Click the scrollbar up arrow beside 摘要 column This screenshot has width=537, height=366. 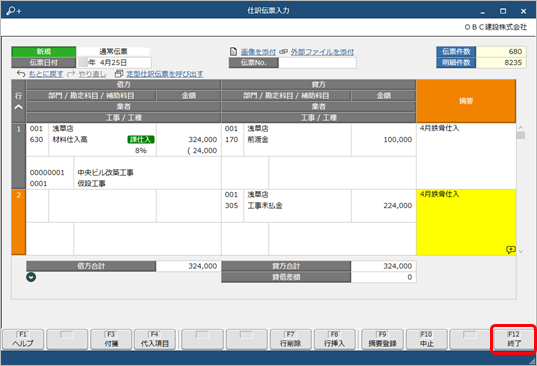(521, 128)
